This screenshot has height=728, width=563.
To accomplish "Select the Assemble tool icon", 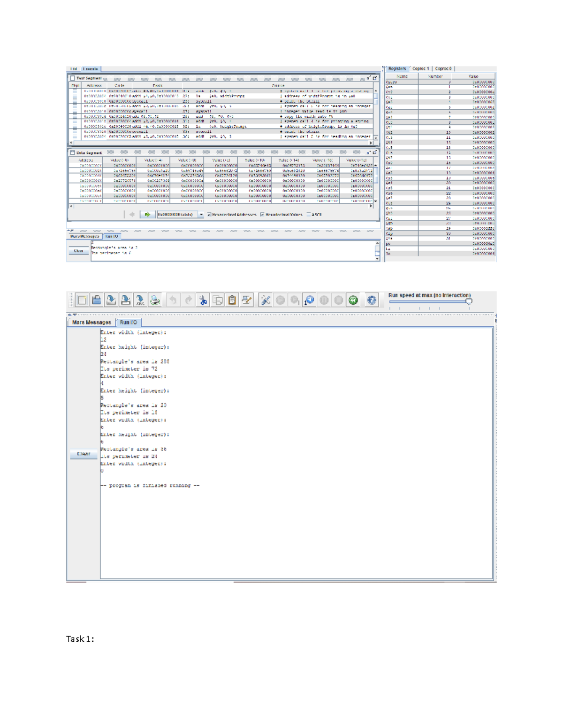I will click(265, 301).
